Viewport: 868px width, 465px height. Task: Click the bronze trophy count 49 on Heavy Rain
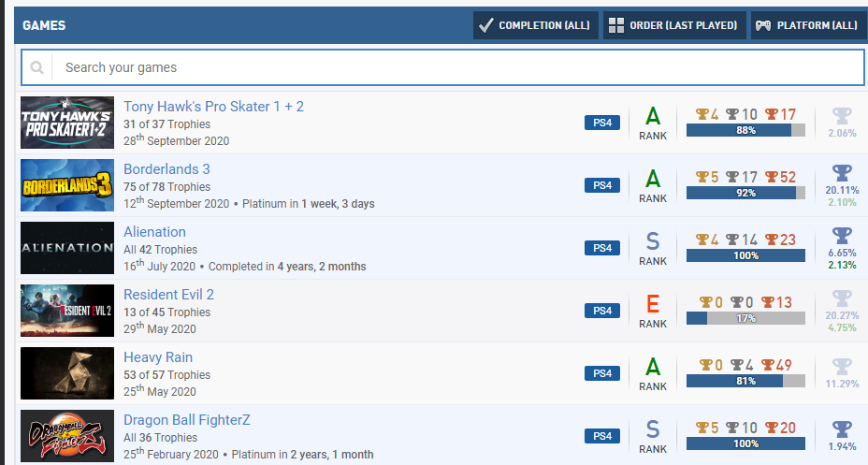(776, 364)
